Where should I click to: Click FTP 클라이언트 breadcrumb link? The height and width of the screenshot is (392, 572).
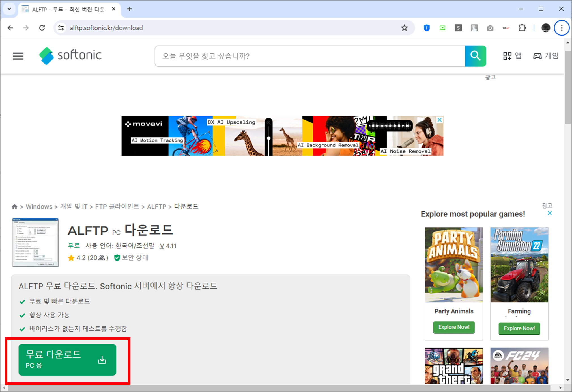click(x=117, y=206)
